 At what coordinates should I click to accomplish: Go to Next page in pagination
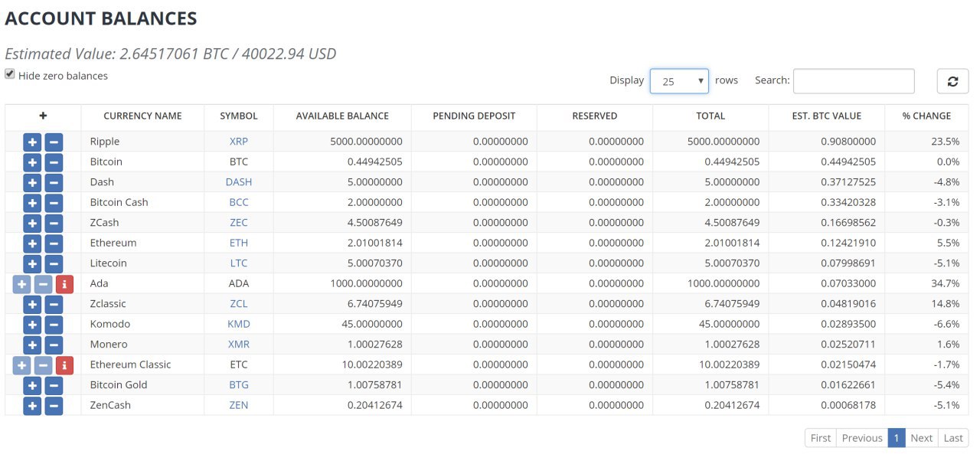921,438
